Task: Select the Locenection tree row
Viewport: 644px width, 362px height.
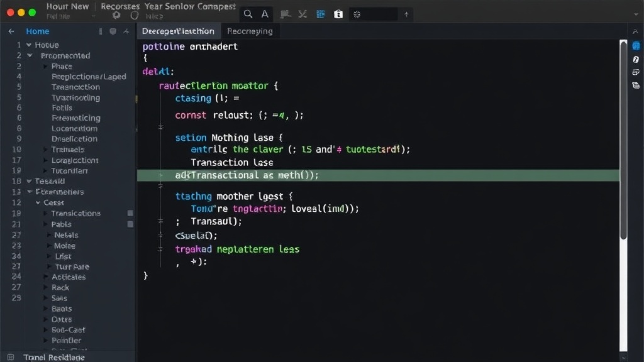Action: click(x=74, y=128)
